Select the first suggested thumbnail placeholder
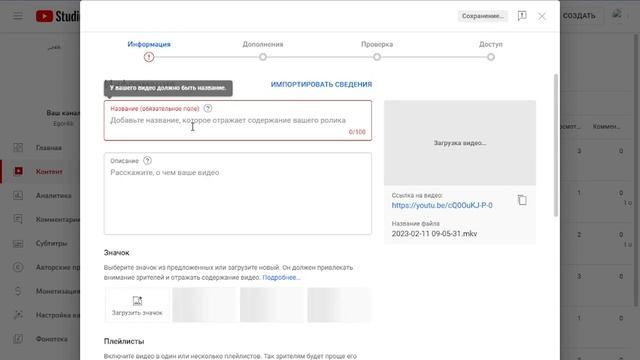 [204, 305]
